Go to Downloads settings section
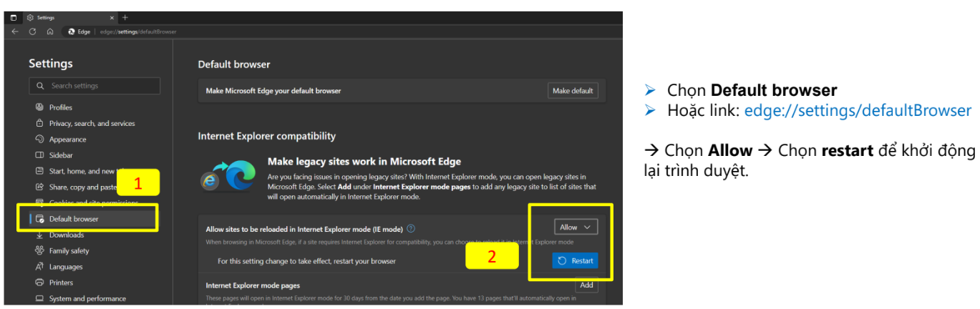 (67, 235)
